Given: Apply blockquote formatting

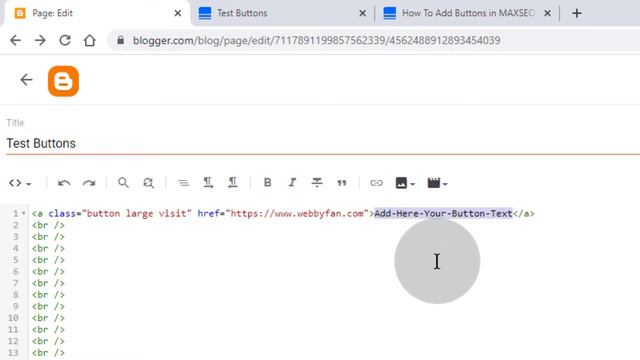Looking at the screenshot, I should pyautogui.click(x=342, y=183).
